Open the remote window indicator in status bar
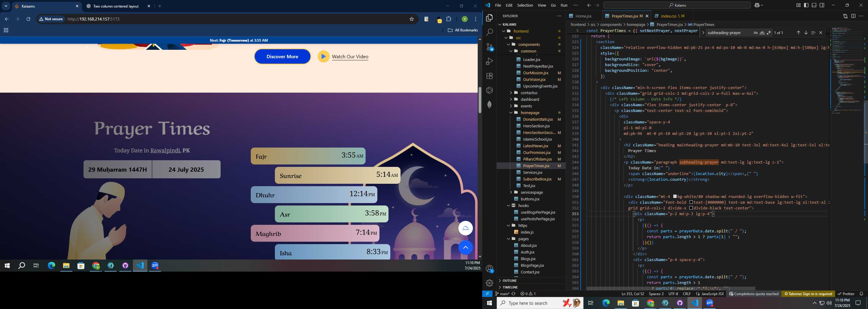Viewport: 868px width, 309px height. tap(487, 294)
